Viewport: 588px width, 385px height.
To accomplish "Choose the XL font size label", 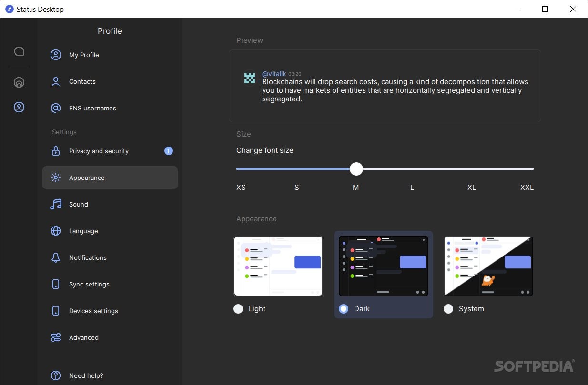I will (x=472, y=188).
